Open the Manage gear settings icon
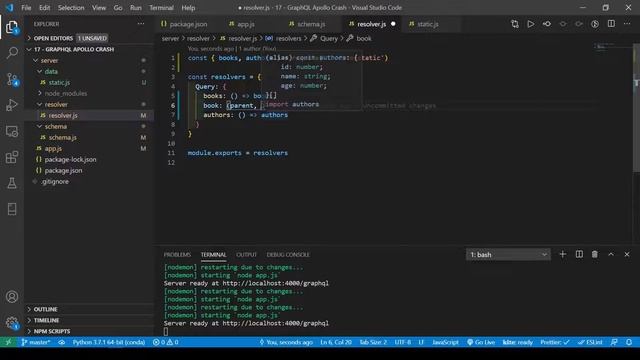Screen dimensions: 640x360 click(12, 323)
